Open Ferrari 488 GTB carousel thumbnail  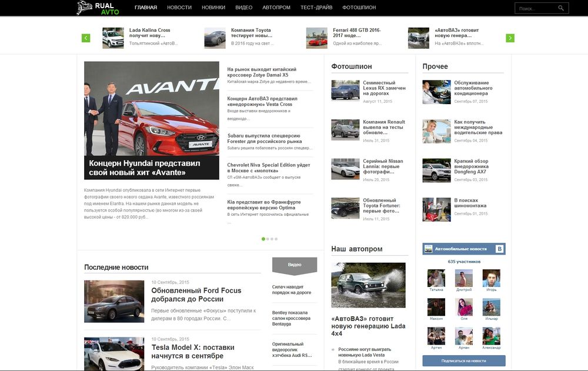[x=317, y=38]
